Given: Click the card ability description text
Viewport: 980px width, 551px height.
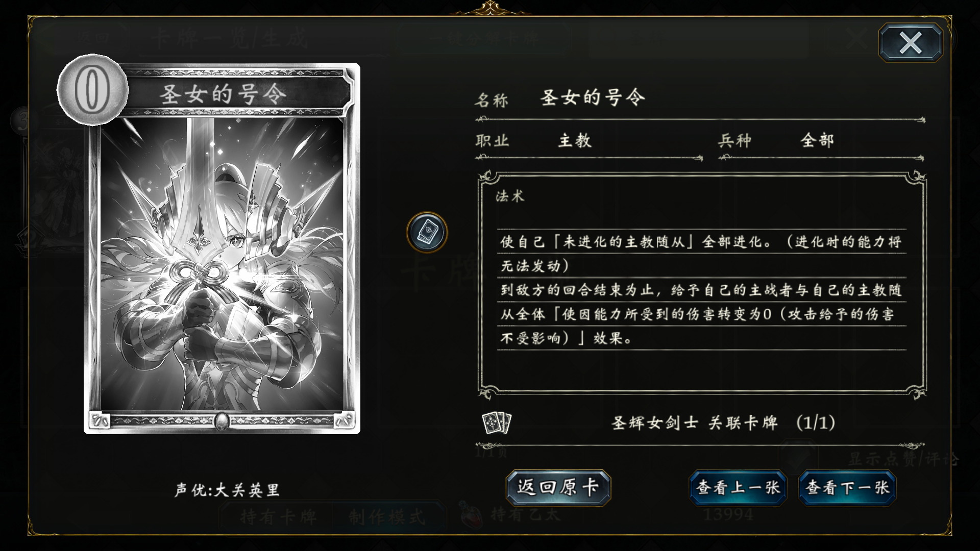Looking at the screenshot, I should [x=701, y=290].
